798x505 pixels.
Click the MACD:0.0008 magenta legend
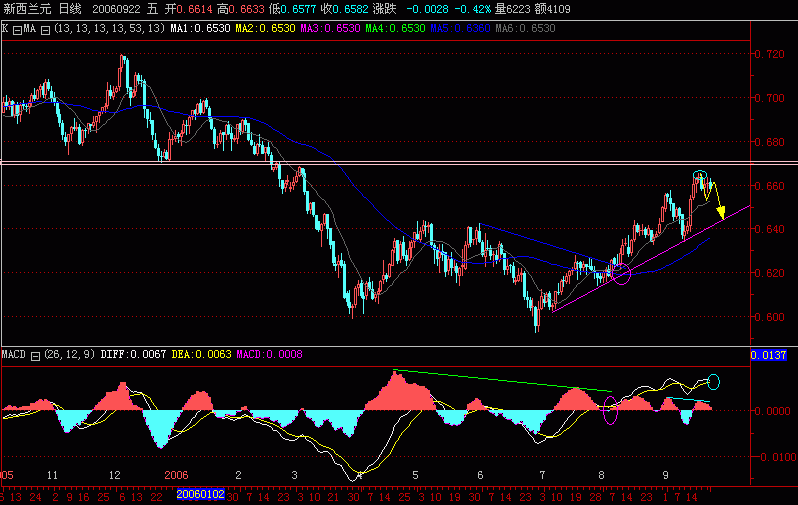(269, 354)
